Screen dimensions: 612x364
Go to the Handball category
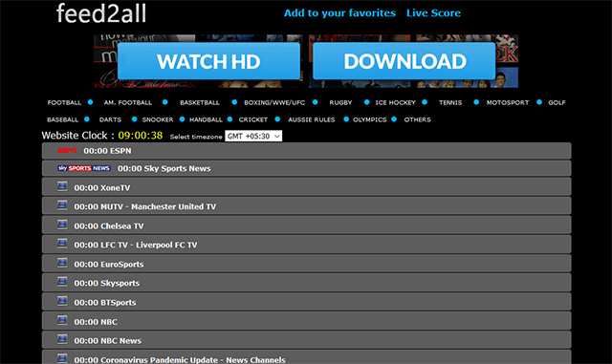coord(206,119)
